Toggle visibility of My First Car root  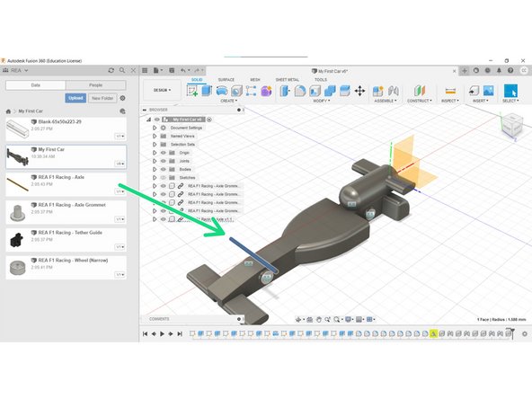157,120
